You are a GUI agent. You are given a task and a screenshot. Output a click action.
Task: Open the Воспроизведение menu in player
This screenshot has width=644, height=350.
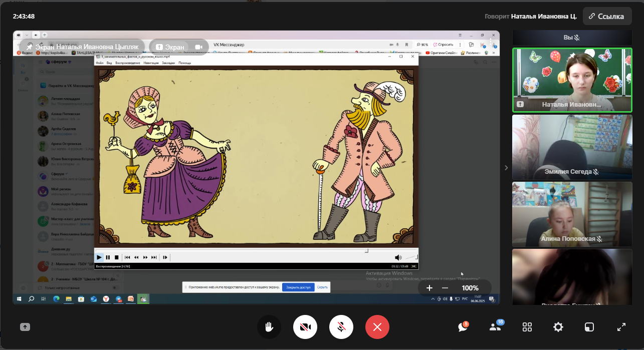click(x=127, y=63)
